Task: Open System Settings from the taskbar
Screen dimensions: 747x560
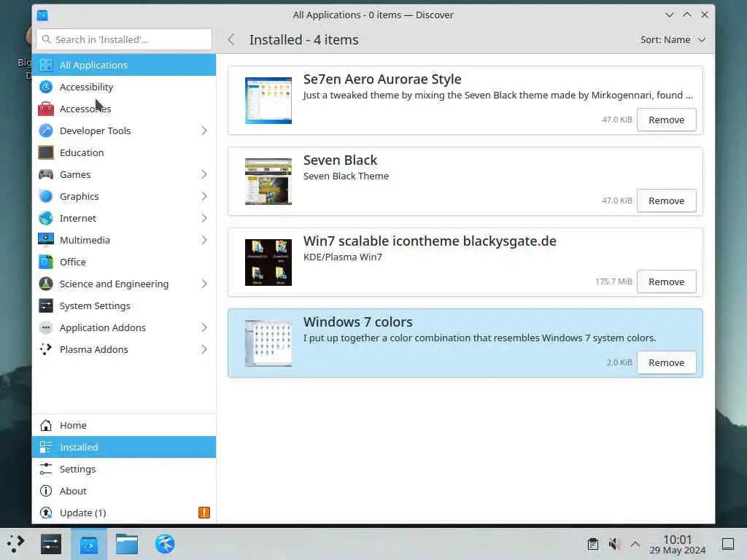Action: [x=51, y=544]
